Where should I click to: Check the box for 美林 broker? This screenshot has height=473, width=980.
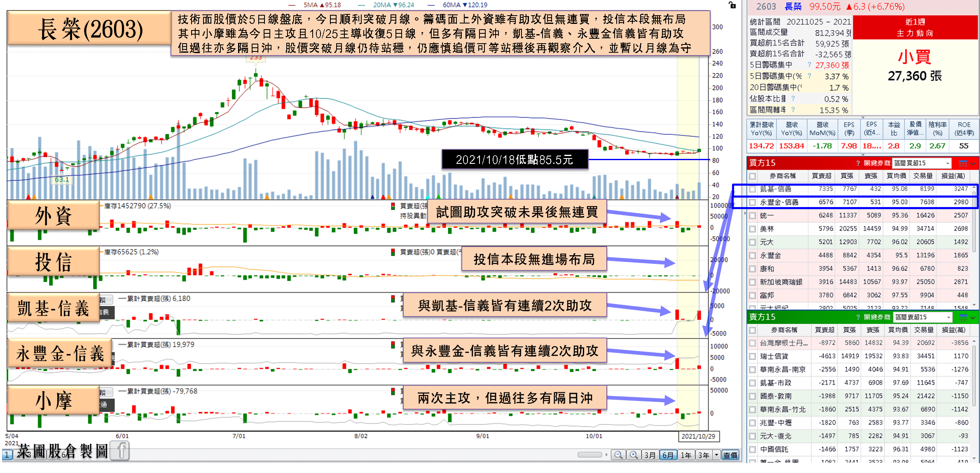(753, 229)
